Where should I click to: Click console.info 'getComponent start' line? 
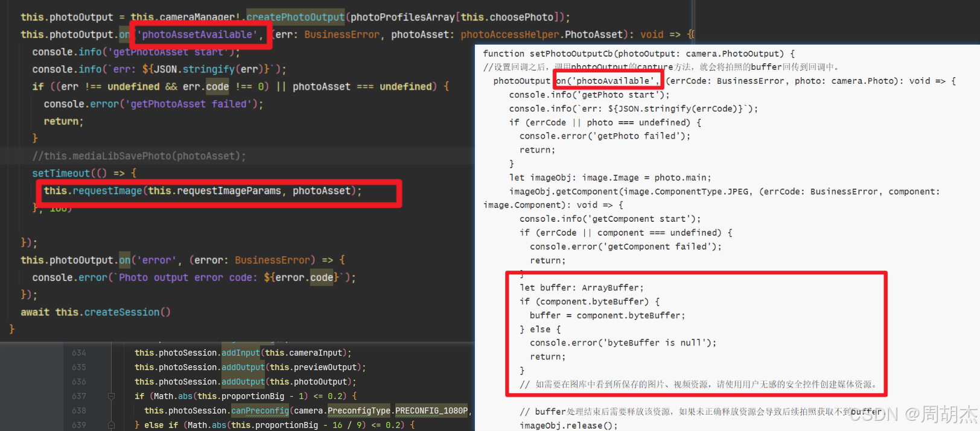click(x=610, y=219)
